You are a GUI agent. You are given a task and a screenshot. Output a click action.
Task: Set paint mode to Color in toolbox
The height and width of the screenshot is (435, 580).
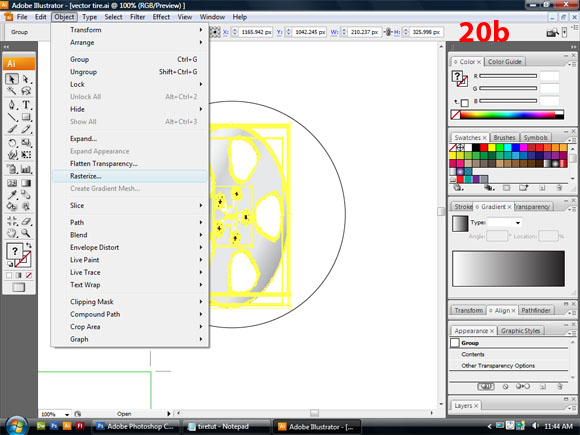(9, 276)
